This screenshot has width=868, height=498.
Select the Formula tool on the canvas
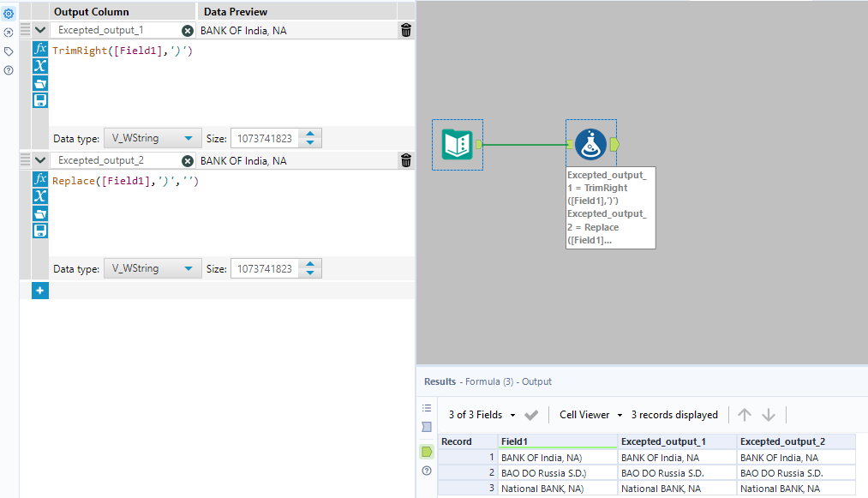(x=590, y=144)
